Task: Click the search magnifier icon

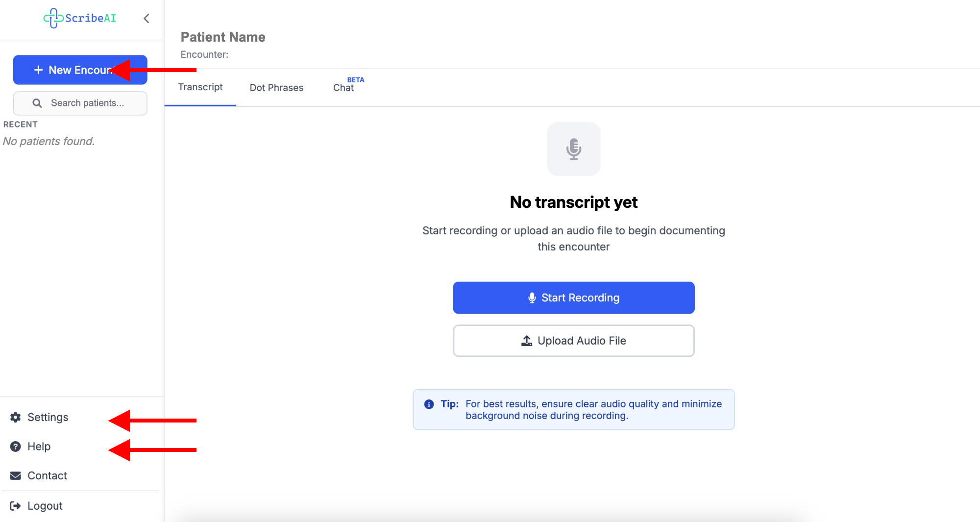Action: [x=37, y=103]
